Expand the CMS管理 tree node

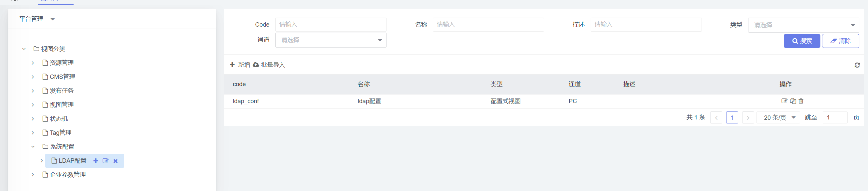(x=33, y=77)
